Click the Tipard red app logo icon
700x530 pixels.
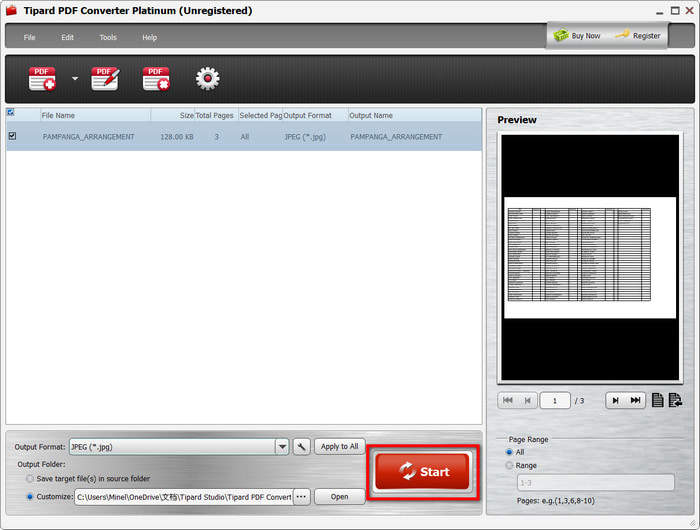11,10
